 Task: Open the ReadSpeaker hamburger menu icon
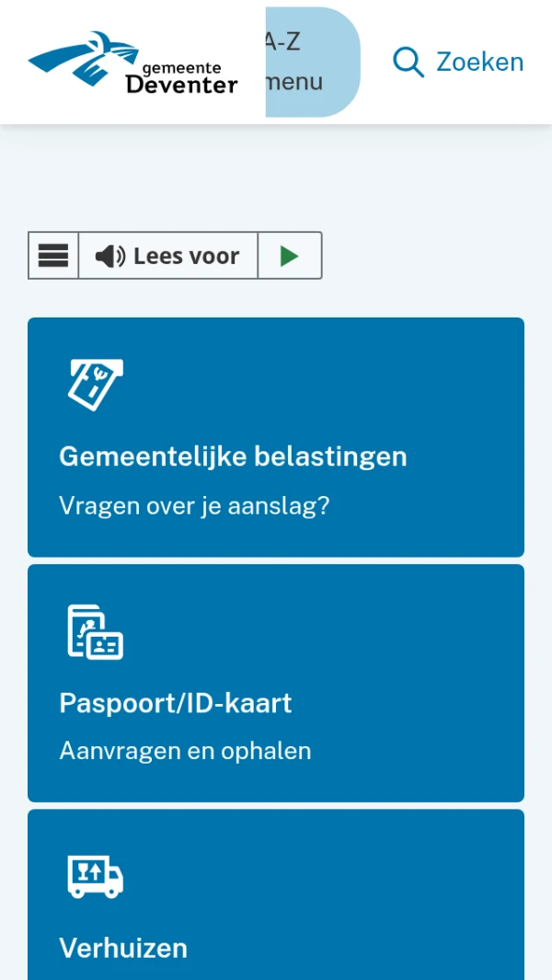pos(53,256)
